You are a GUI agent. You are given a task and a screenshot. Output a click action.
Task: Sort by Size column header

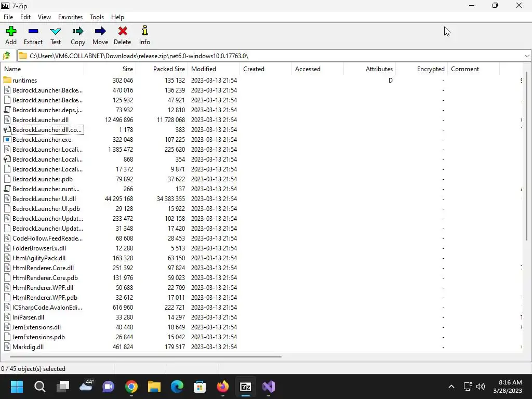tap(110, 69)
